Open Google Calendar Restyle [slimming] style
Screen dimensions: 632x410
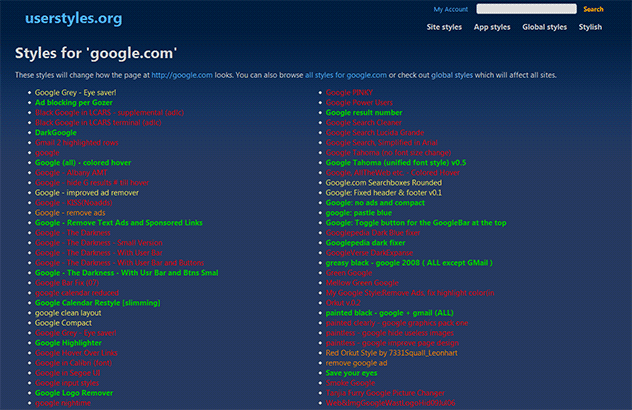click(x=98, y=303)
